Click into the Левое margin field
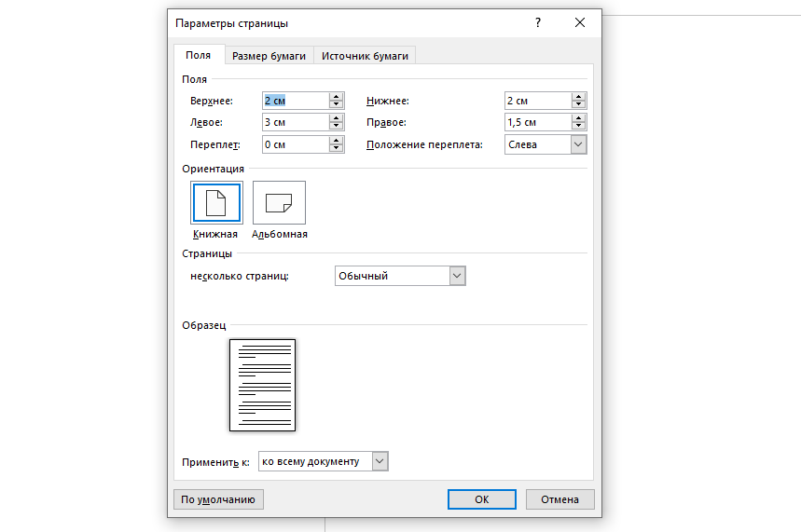 (x=294, y=123)
